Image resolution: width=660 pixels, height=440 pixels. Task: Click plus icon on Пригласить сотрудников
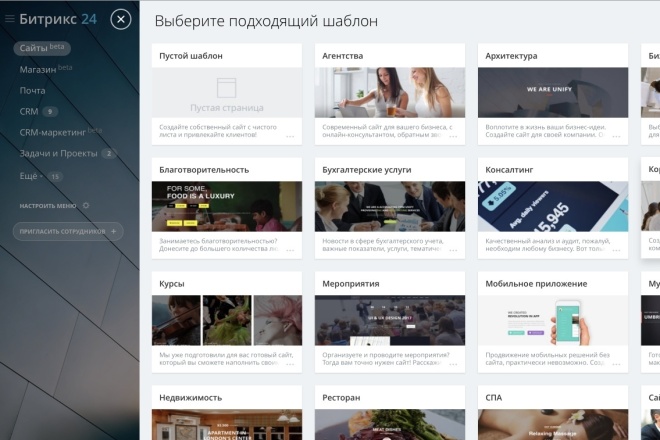pos(113,231)
